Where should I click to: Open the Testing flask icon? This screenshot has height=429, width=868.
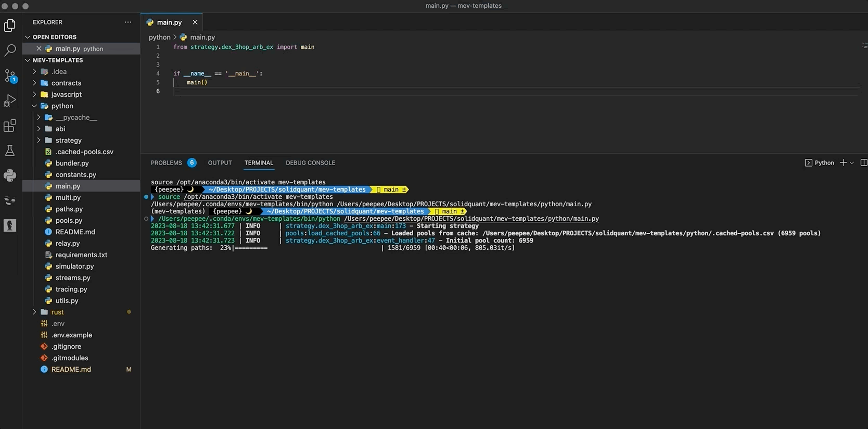10,150
